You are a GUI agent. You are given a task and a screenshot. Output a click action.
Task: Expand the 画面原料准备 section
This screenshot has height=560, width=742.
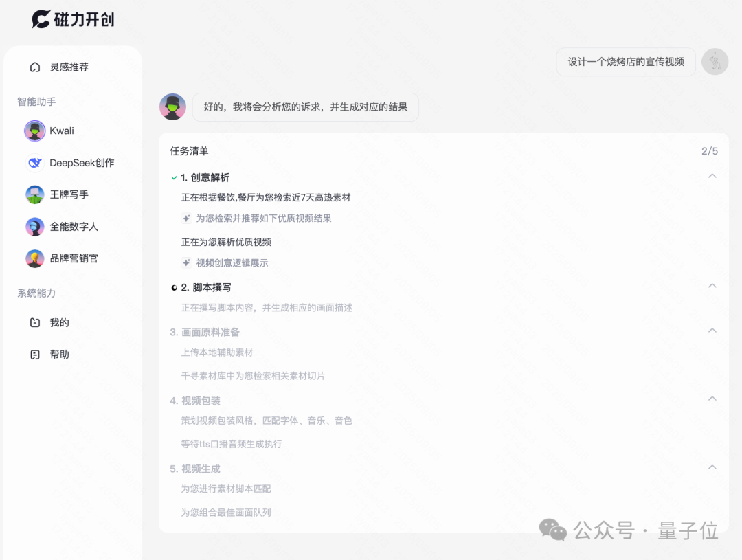pos(712,331)
